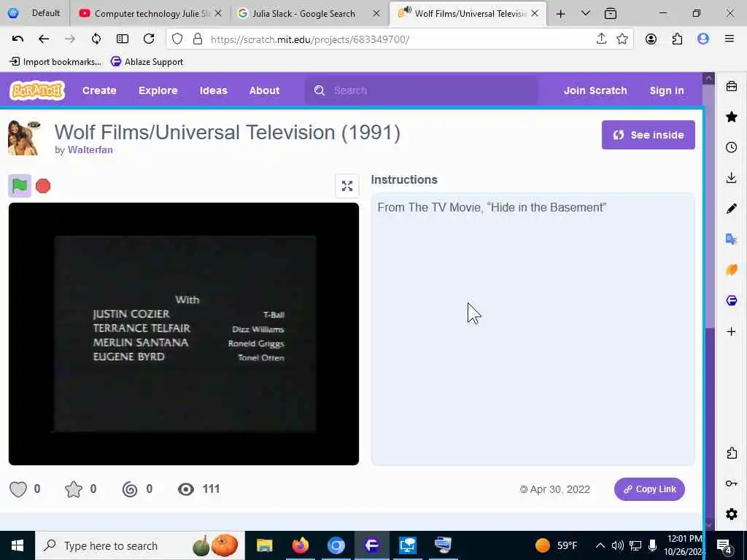
Task: Click the author's avatar thumbnail
Action: [x=24, y=138]
